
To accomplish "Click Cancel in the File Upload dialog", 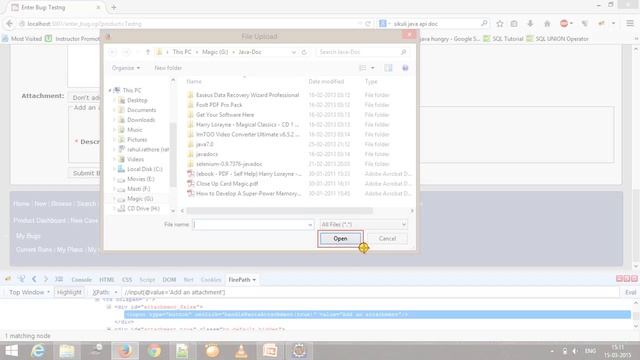I will [387, 239].
